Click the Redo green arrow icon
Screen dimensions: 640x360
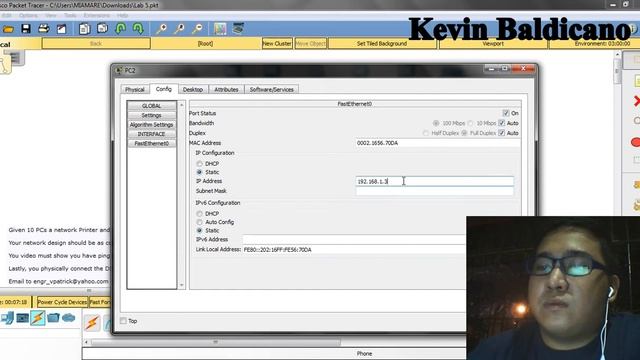[138, 29]
